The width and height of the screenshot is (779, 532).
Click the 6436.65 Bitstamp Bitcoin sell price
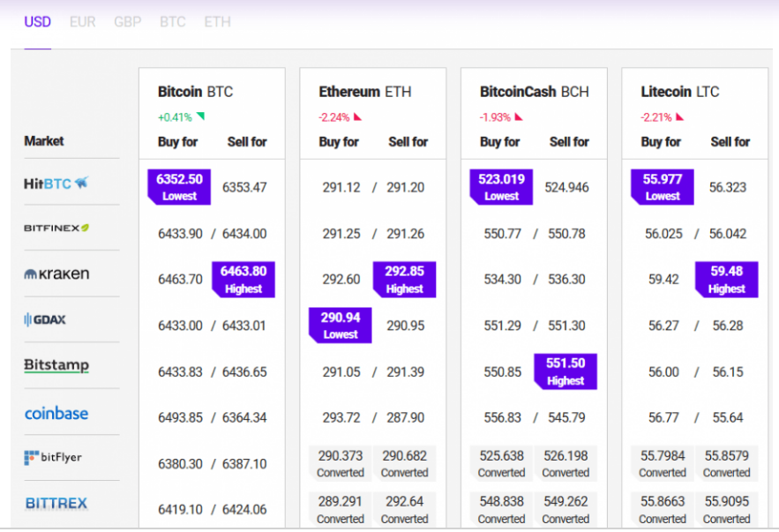coord(244,371)
